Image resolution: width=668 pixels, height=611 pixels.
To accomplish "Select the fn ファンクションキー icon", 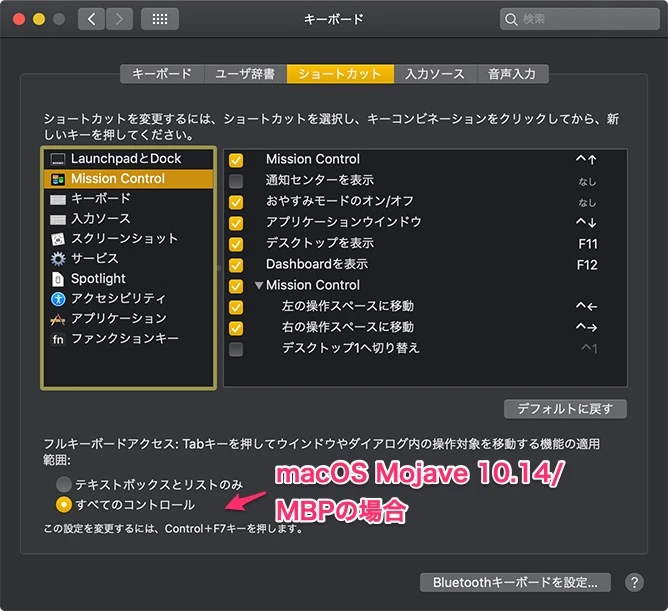I will click(58, 339).
